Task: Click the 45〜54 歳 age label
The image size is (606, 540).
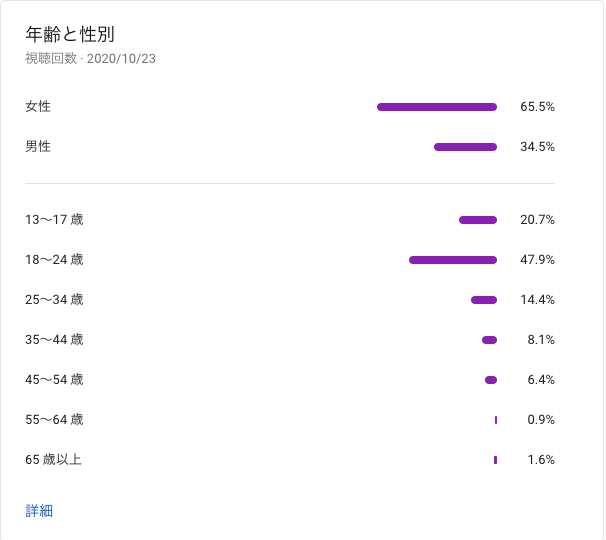Action: click(54, 379)
